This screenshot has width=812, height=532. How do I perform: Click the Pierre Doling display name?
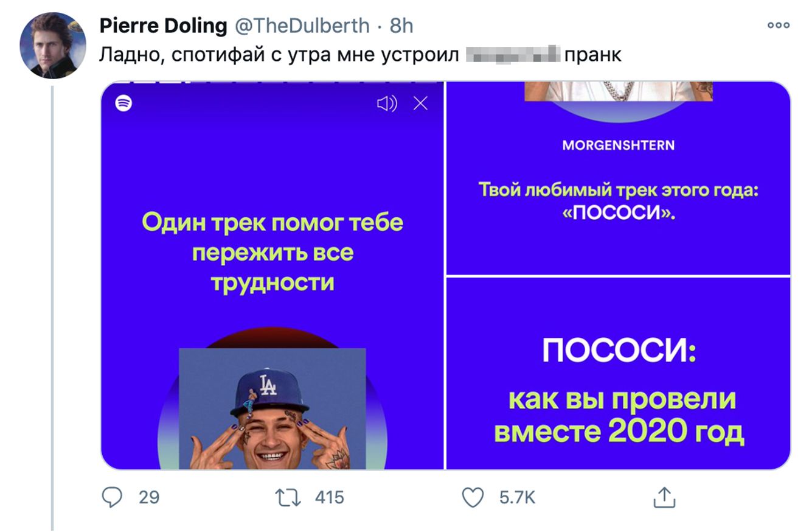coord(163,26)
